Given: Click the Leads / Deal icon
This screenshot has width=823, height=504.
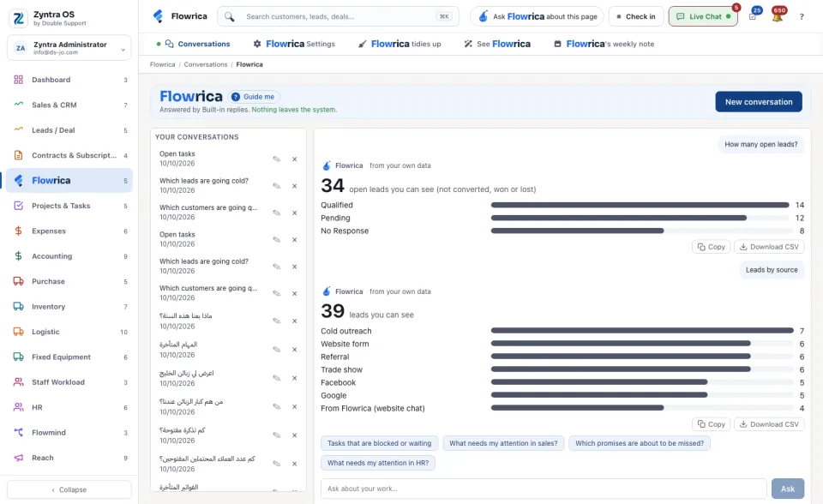Looking at the screenshot, I should pos(18,129).
